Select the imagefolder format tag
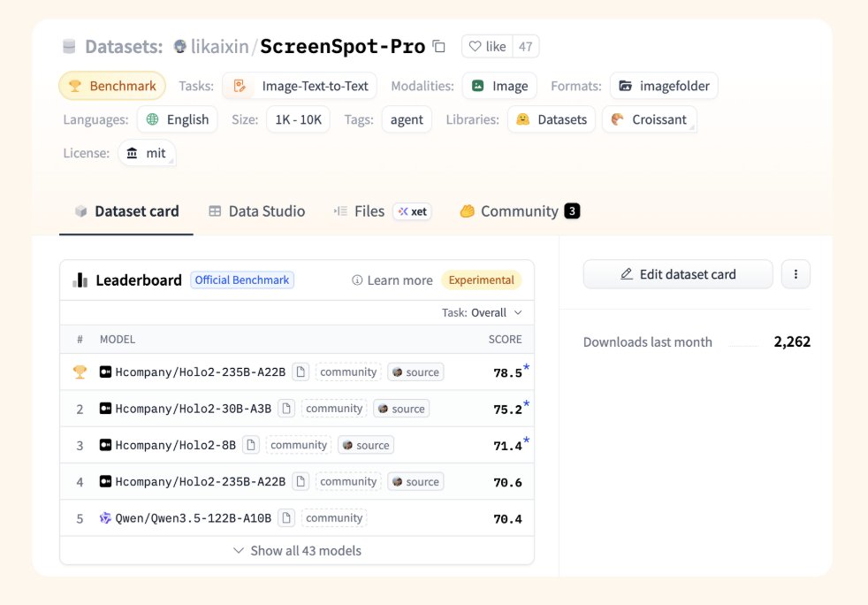This screenshot has height=605, width=868. click(x=665, y=86)
